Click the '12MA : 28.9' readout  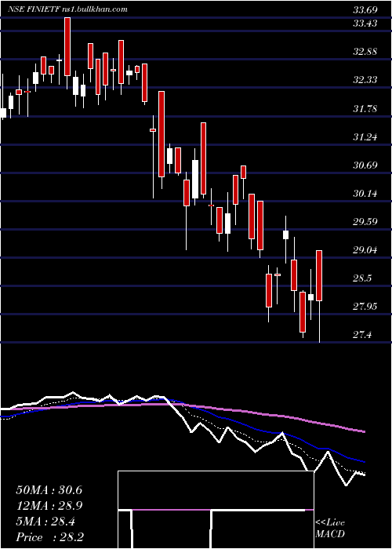[x=49, y=506]
